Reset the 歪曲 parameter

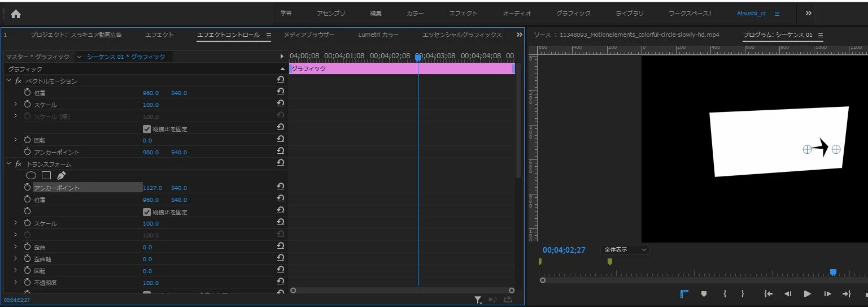click(280, 247)
